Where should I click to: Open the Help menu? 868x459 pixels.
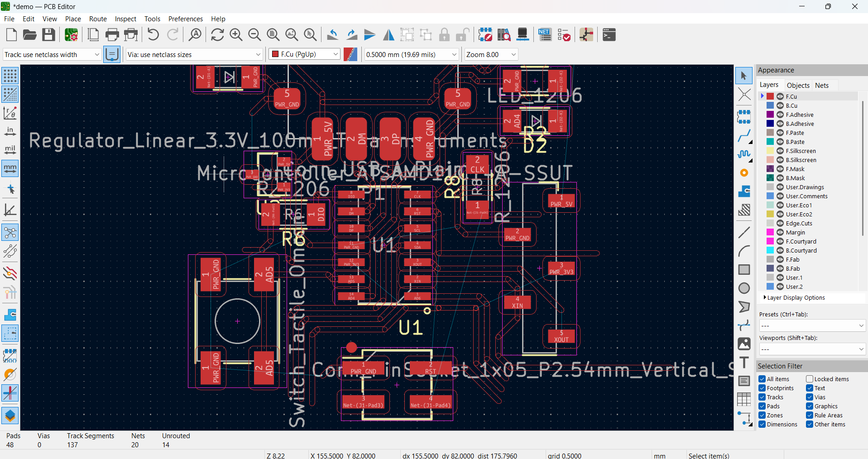[218, 19]
